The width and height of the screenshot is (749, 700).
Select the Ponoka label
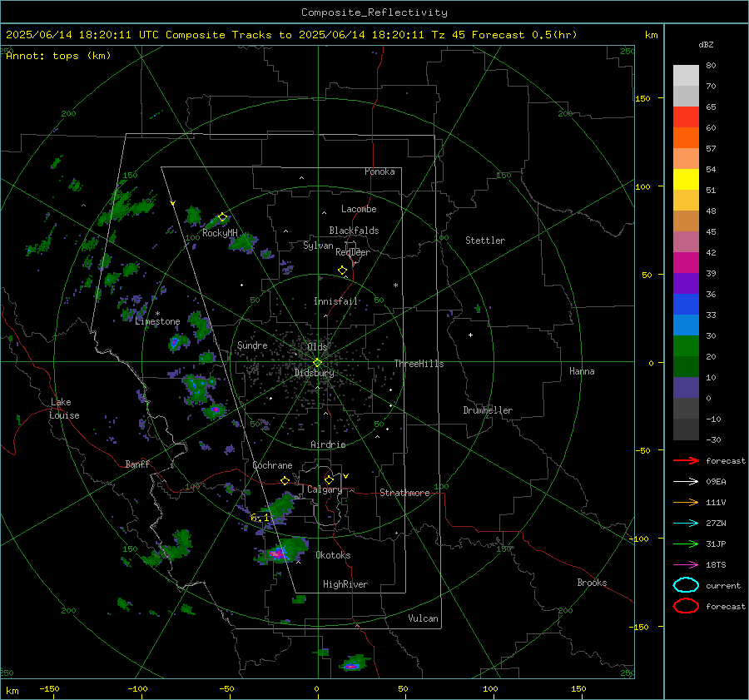(379, 171)
